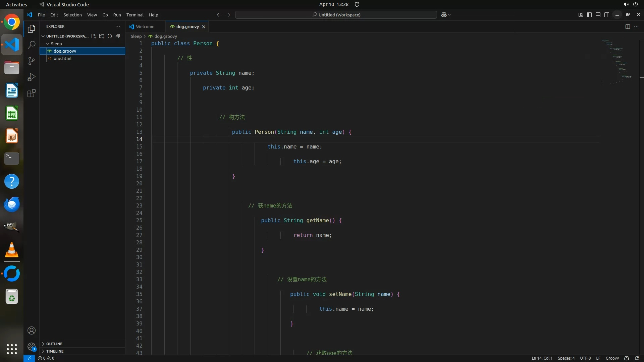Open the Terminal menu
This screenshot has height=362, width=644.
[135, 15]
